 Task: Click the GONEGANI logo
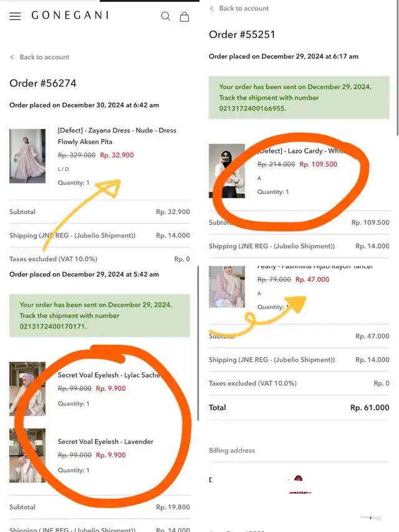[70, 15]
